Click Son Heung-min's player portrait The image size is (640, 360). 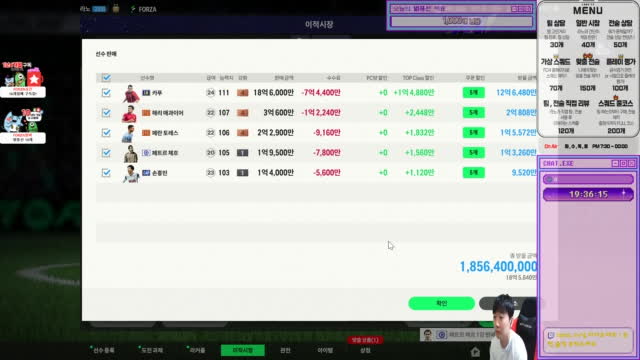131,173
